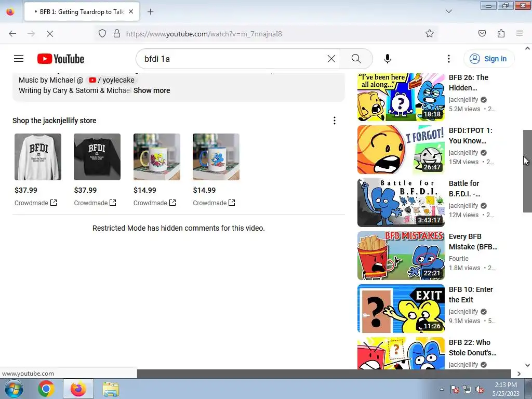Viewport: 532px width, 399px height.
Task: View site info via padlock icon
Action: (x=117, y=34)
